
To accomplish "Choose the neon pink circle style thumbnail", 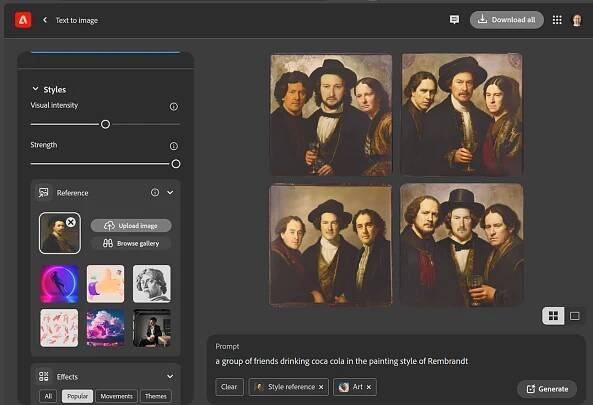I will (59, 284).
